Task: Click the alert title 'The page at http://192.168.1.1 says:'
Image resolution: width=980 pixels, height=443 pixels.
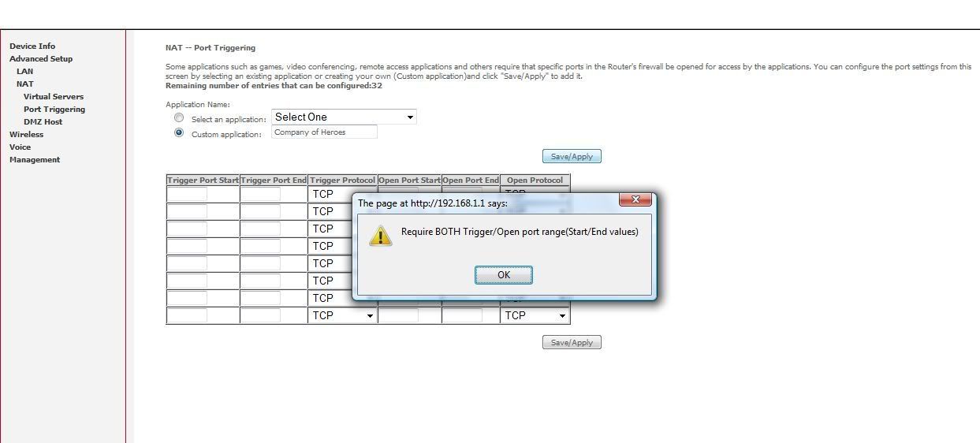Action: pos(433,203)
